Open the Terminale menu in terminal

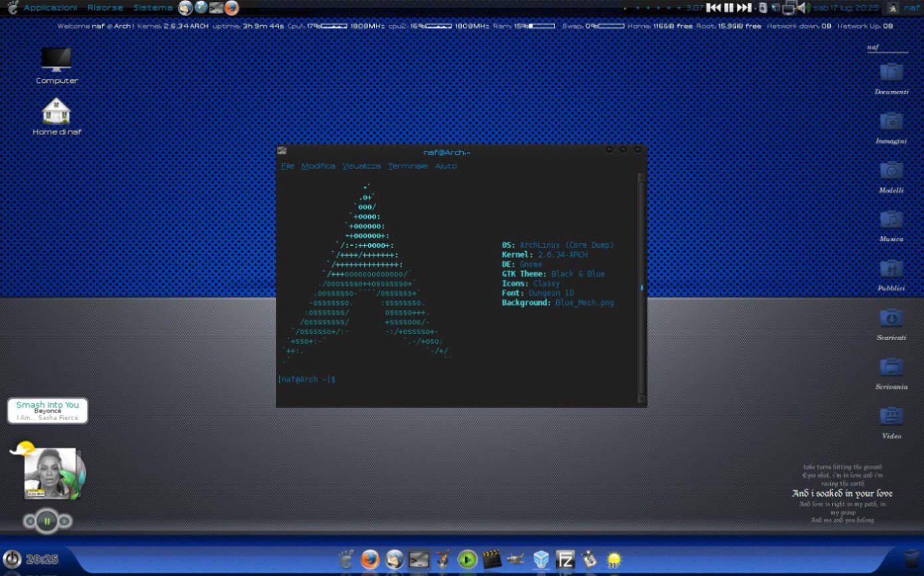click(408, 166)
